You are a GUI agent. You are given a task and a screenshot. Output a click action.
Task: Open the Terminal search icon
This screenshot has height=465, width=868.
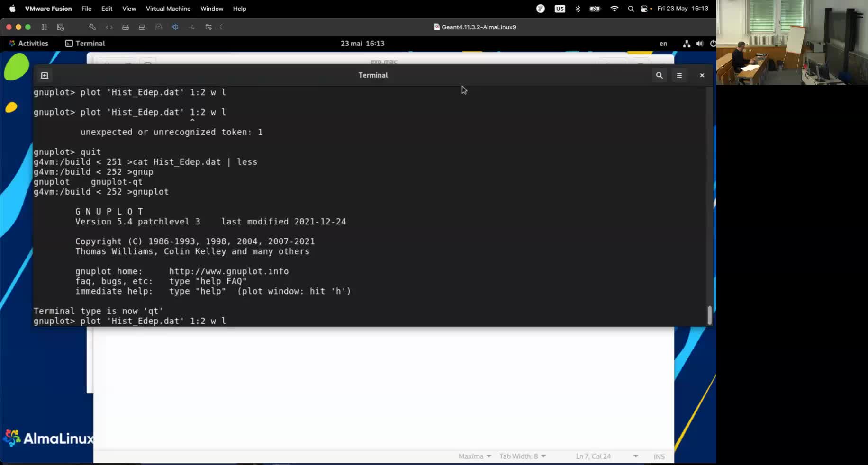pyautogui.click(x=659, y=75)
